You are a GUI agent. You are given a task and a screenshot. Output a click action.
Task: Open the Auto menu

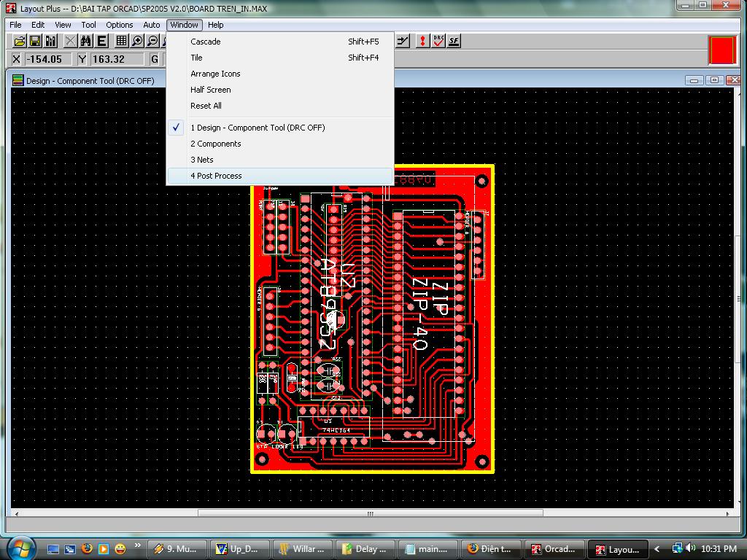(x=152, y=25)
